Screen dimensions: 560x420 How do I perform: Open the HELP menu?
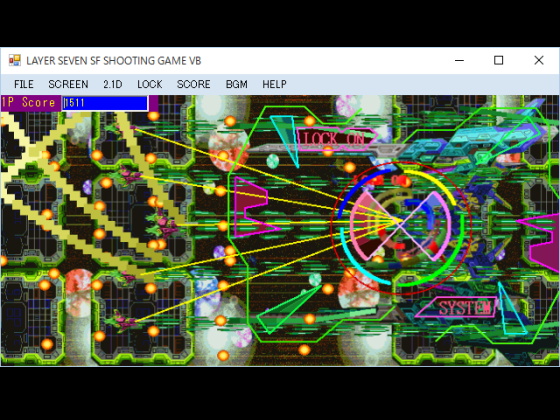(x=274, y=84)
